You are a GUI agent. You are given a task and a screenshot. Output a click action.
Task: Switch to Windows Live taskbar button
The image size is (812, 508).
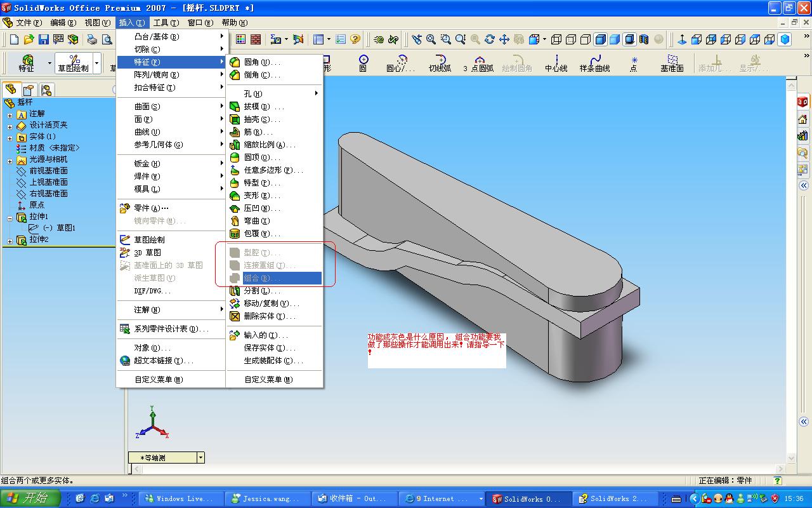click(181, 498)
